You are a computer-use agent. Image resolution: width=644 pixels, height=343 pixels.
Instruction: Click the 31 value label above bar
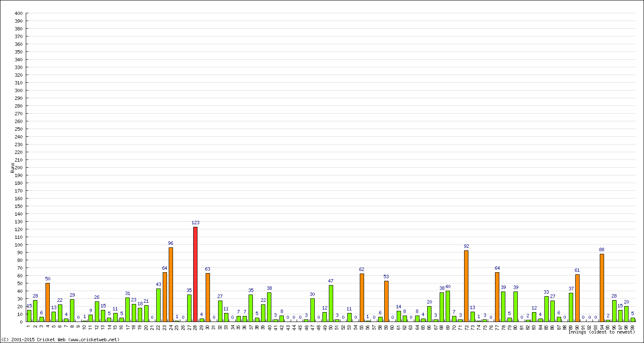pos(128,293)
